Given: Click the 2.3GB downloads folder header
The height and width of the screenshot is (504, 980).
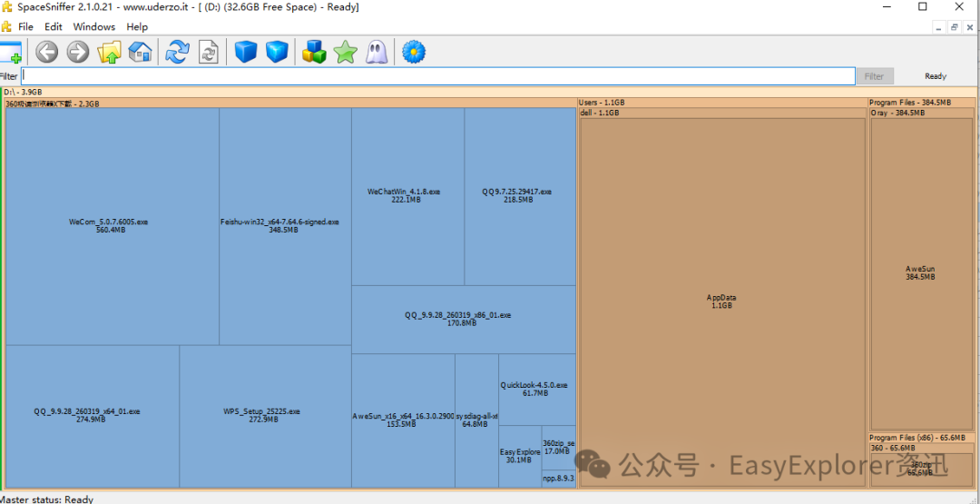Looking at the screenshot, I should tap(290, 104).
